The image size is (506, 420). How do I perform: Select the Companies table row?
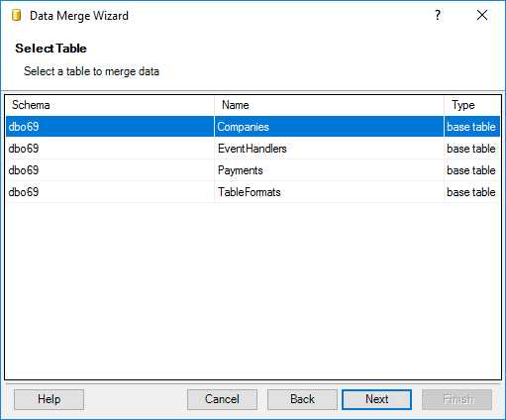point(253,127)
